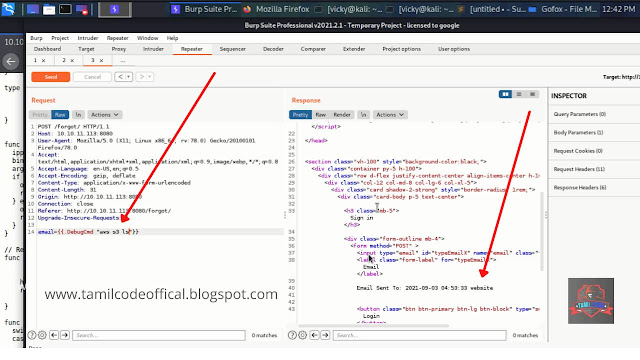Select Repeater sub-tab 2

point(64,60)
